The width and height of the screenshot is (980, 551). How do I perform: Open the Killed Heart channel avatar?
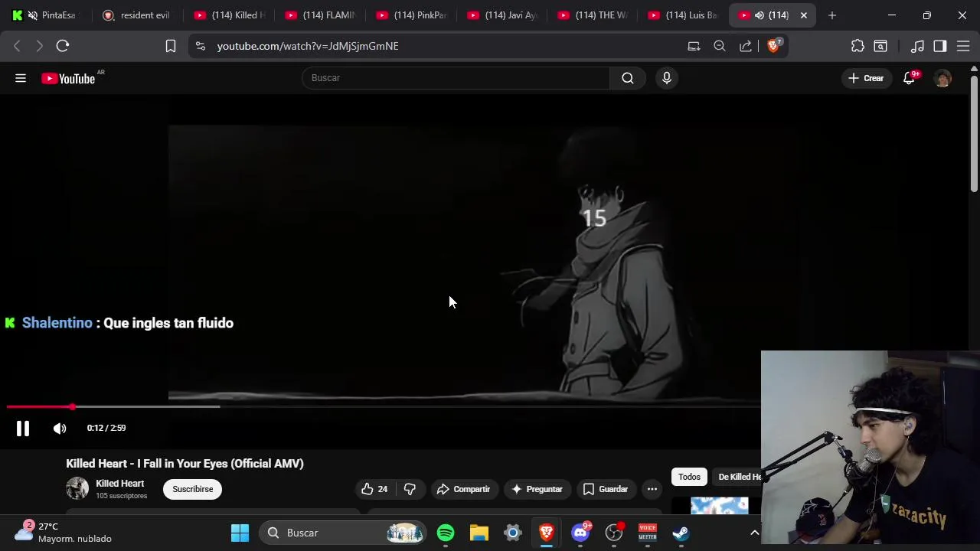click(x=77, y=488)
